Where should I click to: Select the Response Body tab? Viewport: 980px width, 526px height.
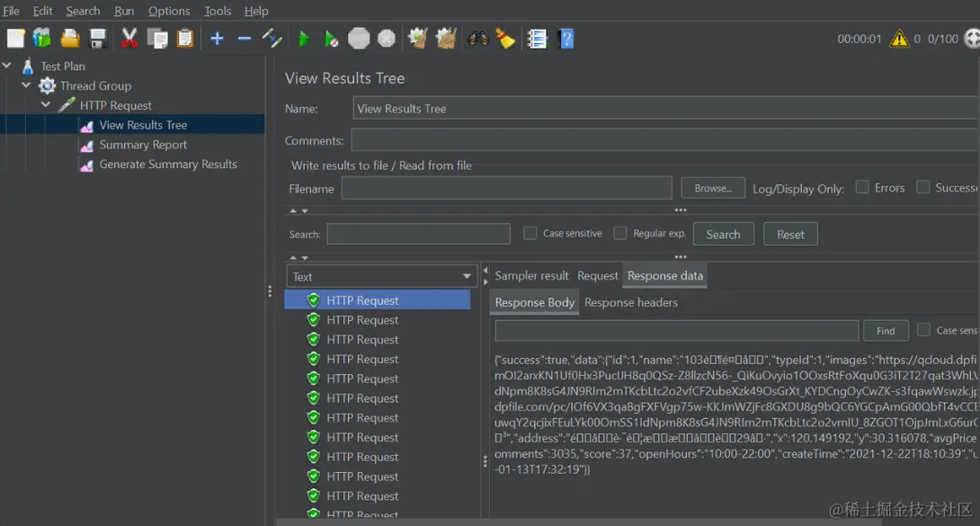point(534,302)
